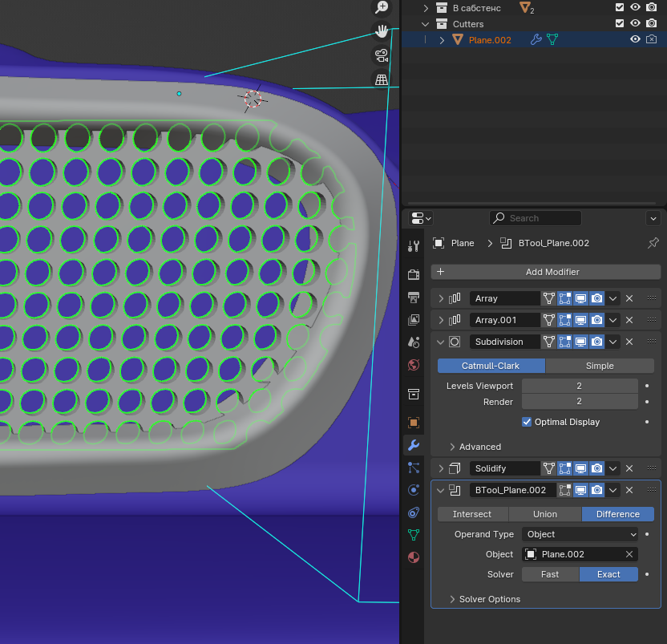Pin the properties editor context
The width and height of the screenshot is (667, 644).
(653, 243)
